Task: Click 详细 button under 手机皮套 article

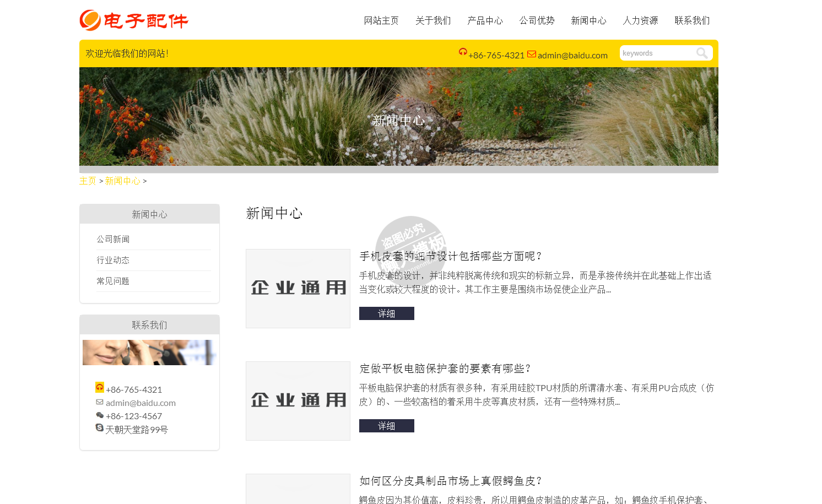Action: coord(387,313)
